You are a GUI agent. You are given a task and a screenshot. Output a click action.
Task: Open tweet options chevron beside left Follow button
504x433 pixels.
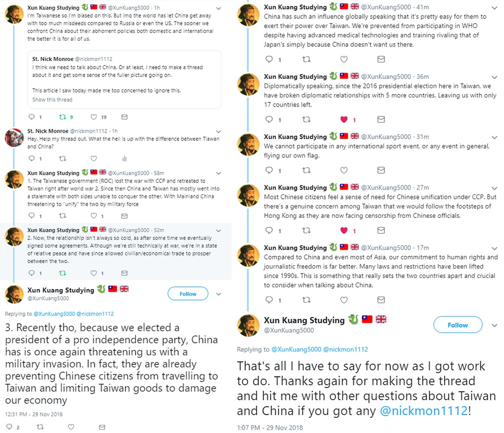tap(219, 294)
